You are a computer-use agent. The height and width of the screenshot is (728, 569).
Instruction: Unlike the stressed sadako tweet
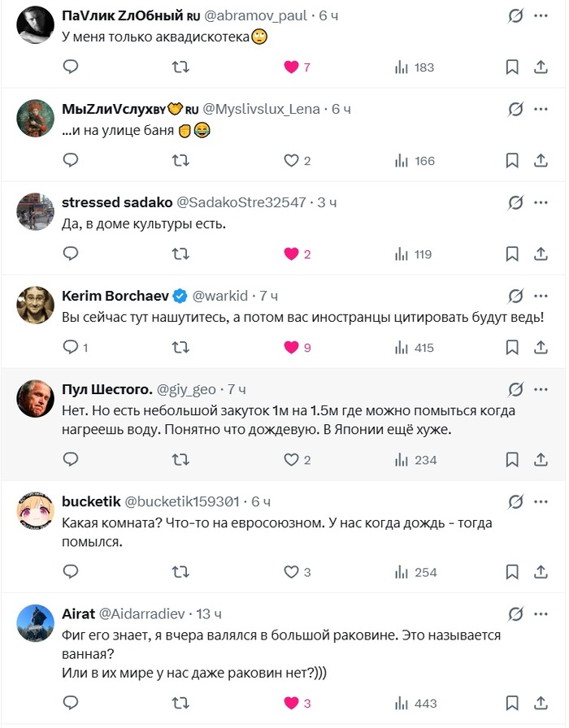pyautogui.click(x=297, y=254)
